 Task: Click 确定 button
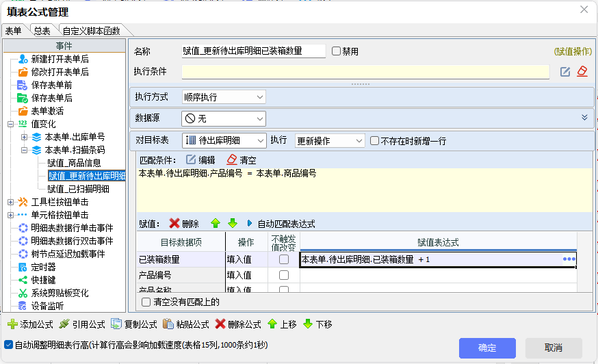pyautogui.click(x=487, y=348)
